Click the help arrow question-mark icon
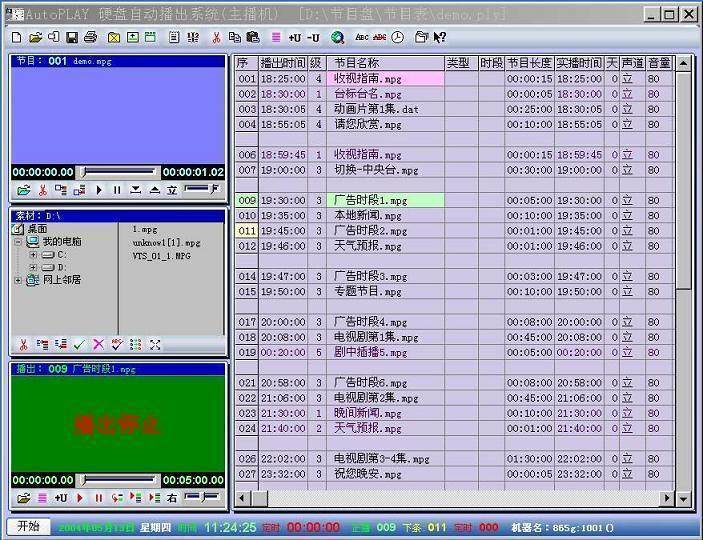The width and height of the screenshot is (703, 540). click(x=440, y=38)
